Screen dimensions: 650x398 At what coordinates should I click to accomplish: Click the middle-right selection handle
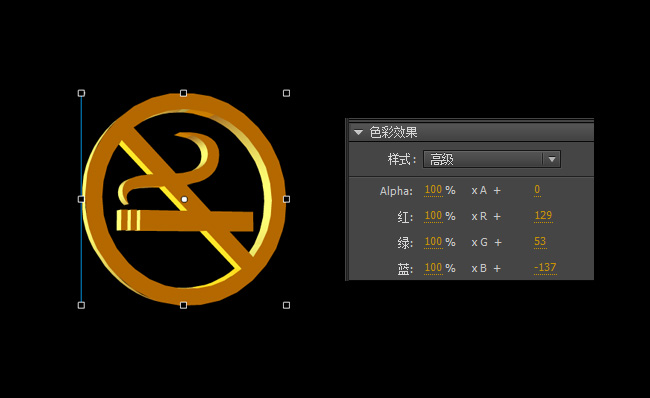(x=286, y=199)
